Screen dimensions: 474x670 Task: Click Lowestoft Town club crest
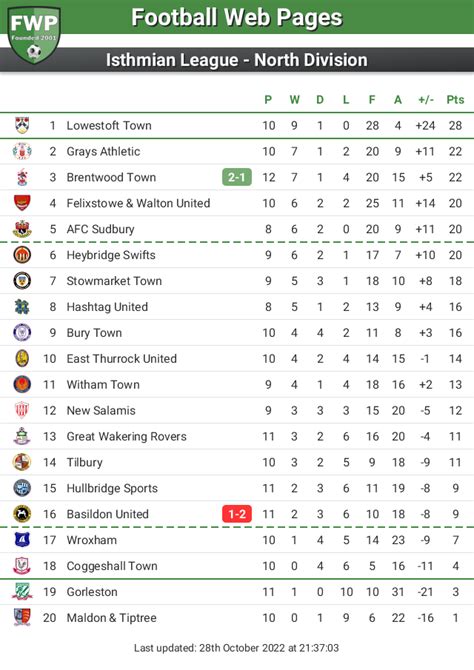[22, 125]
